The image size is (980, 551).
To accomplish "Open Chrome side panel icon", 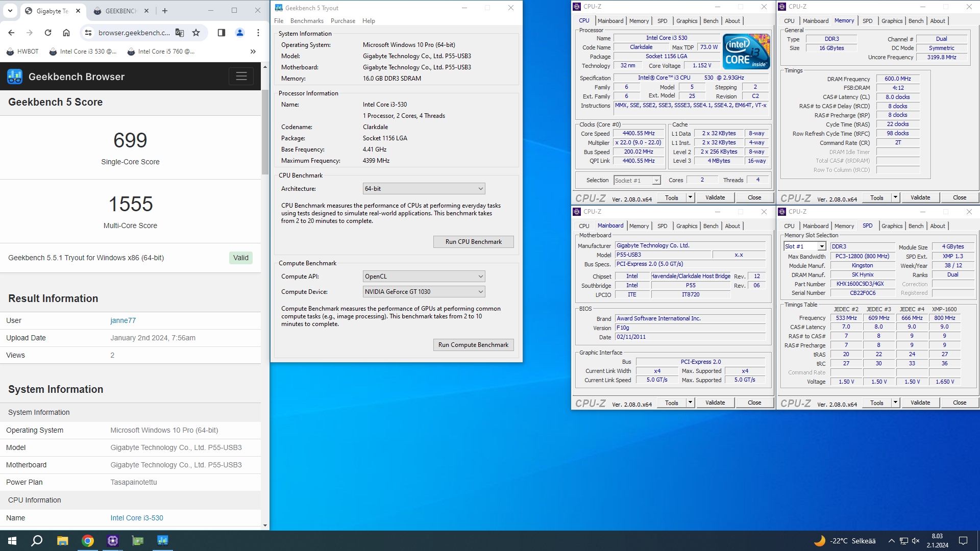I will click(222, 33).
